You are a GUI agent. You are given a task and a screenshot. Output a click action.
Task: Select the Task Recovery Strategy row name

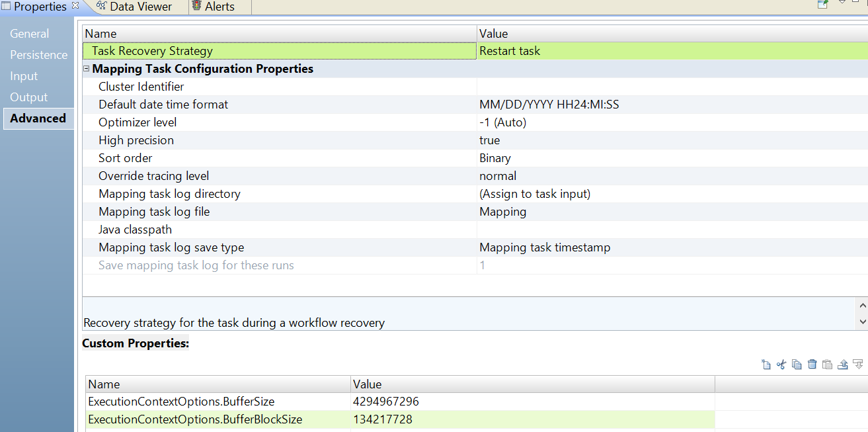pos(152,51)
